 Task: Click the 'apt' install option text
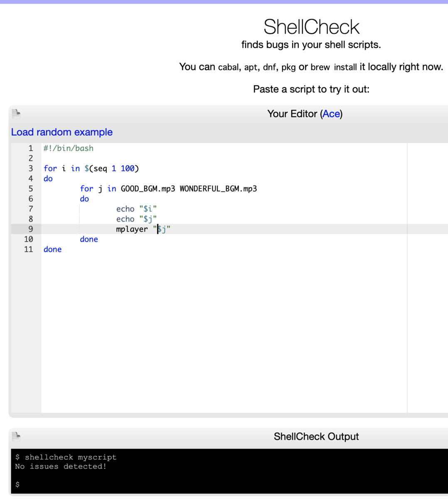coord(251,67)
